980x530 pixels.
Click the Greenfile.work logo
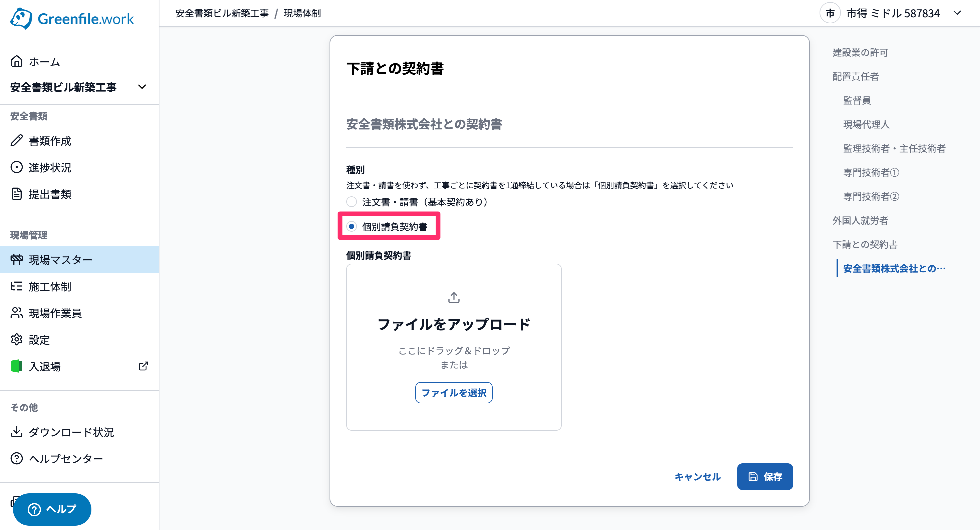[72, 18]
